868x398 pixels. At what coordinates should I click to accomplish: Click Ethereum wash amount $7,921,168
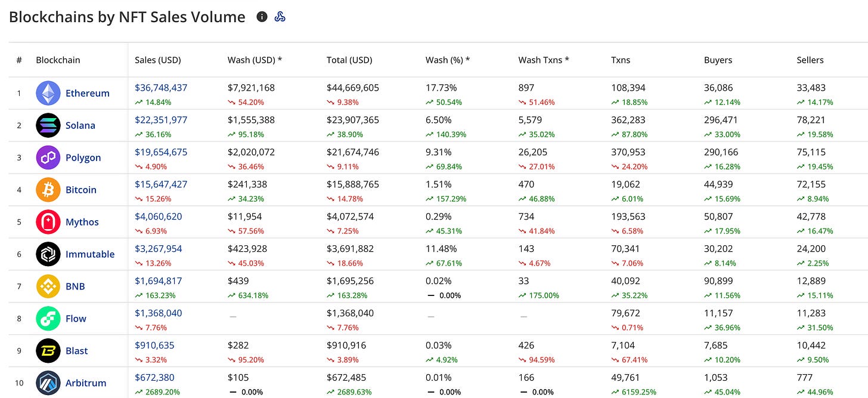251,87
